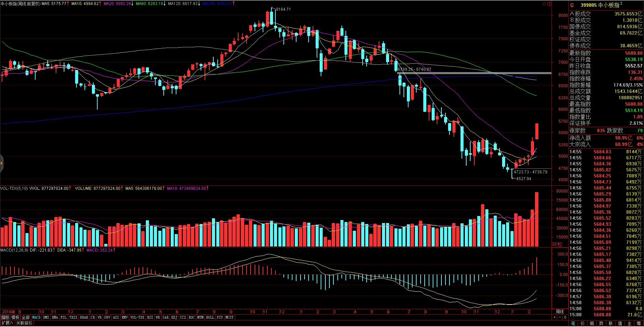Click the minus zoom-out button below 周线
The height and width of the screenshot is (327, 644).
[560, 317]
